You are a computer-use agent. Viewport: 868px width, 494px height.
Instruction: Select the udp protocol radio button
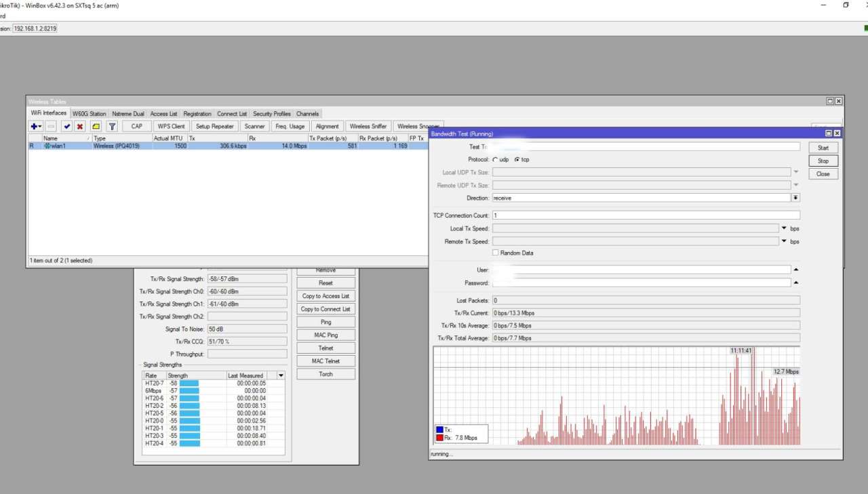point(495,160)
